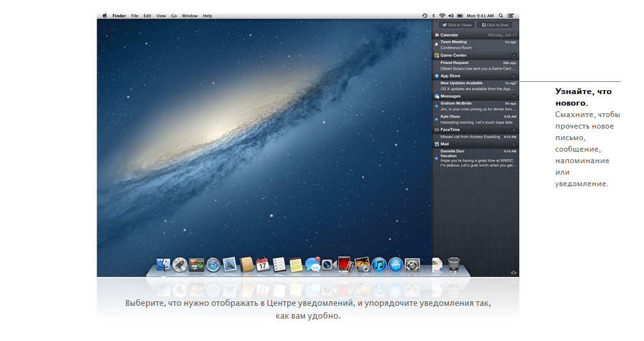644x341 pixels.
Task: Open Team Meeting calendar notification
Action: (476, 45)
